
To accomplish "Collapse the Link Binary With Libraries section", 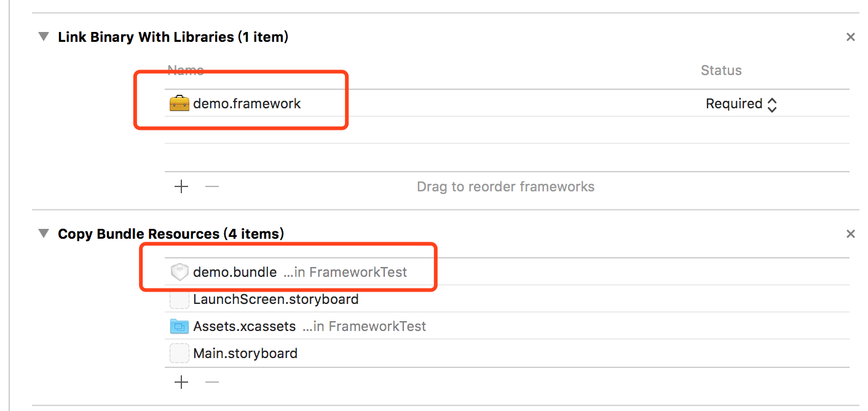I will (x=43, y=37).
